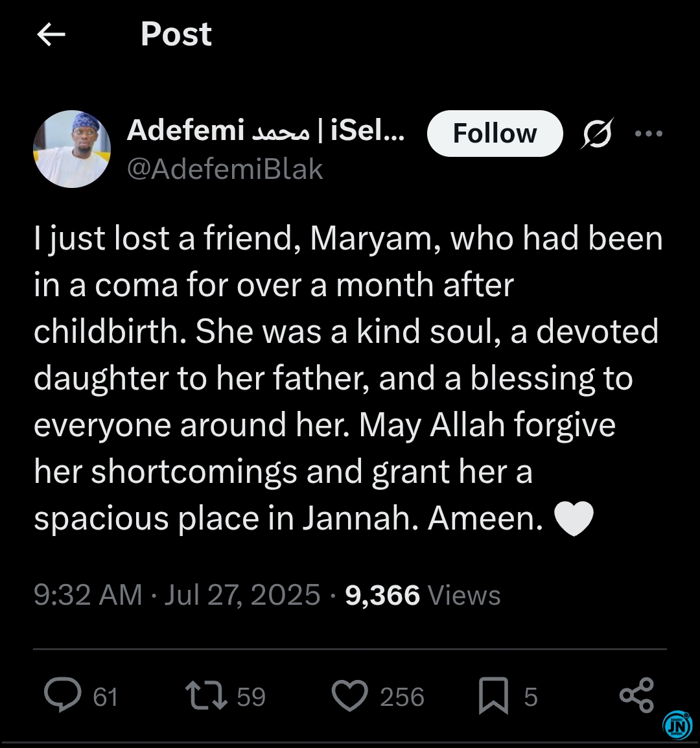Screen dimensions: 700x748
Task: Click the JN watermark logo
Action: click(x=677, y=726)
